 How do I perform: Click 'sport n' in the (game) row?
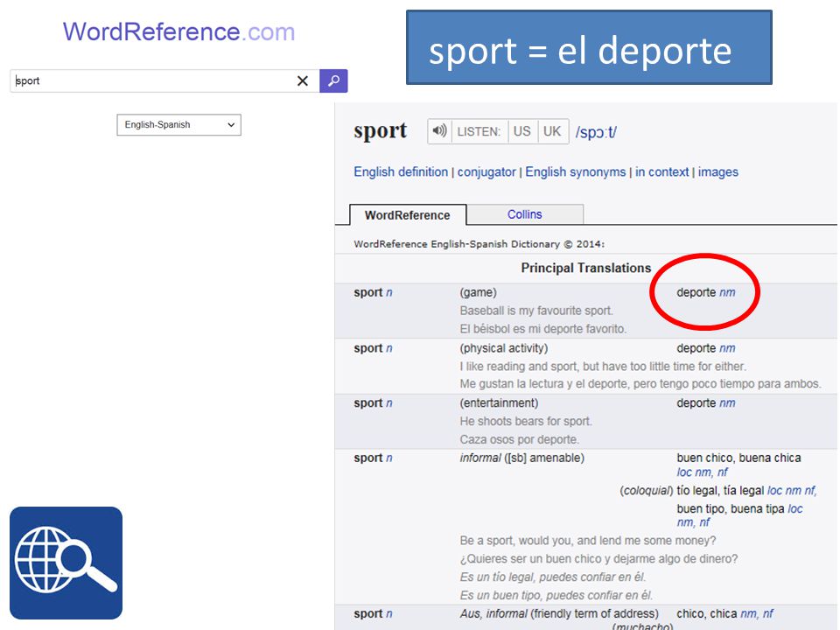point(373,292)
